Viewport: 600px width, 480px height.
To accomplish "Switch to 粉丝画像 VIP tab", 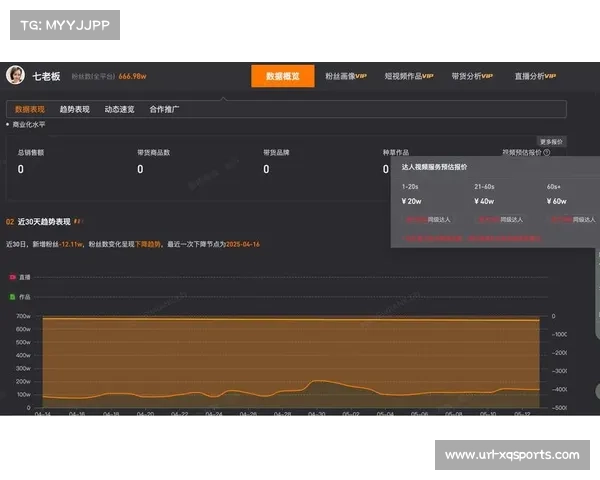I will (346, 76).
